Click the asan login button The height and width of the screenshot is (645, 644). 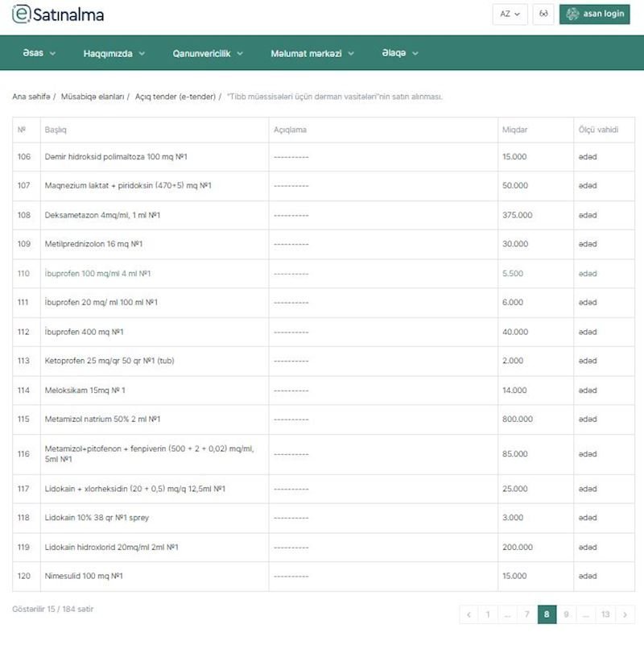tap(595, 14)
